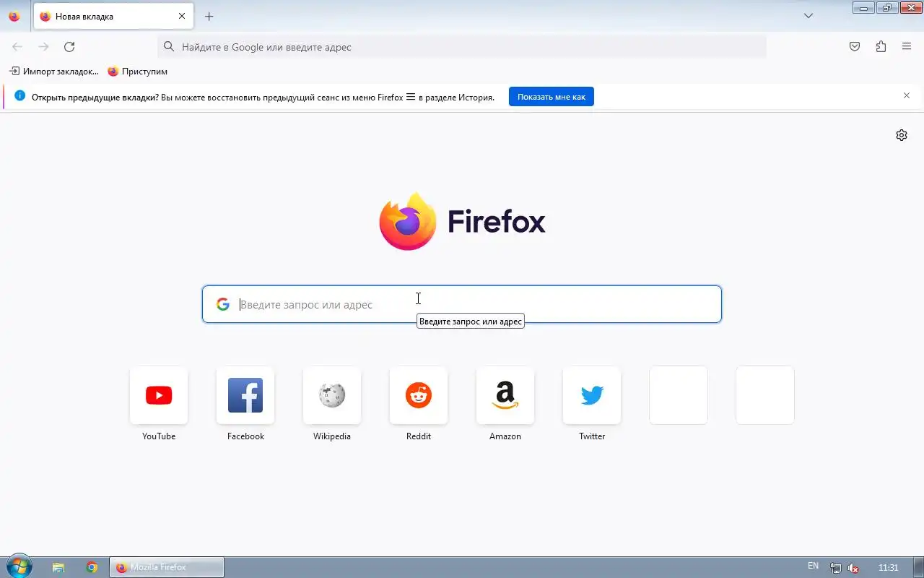Click the Показать мне как button
Viewport: 924px width, 578px height.
[x=552, y=97]
